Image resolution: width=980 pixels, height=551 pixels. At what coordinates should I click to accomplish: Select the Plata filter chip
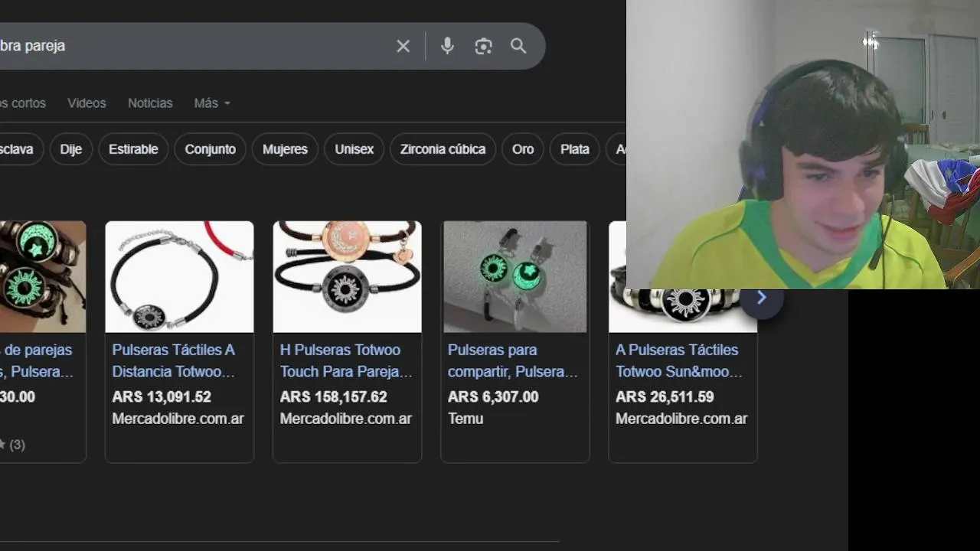pyautogui.click(x=575, y=149)
